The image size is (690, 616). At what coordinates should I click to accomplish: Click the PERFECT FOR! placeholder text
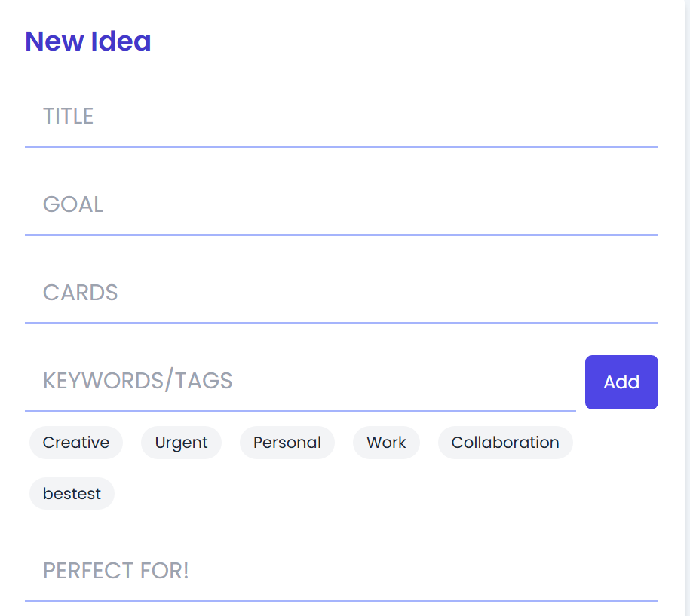click(x=115, y=571)
